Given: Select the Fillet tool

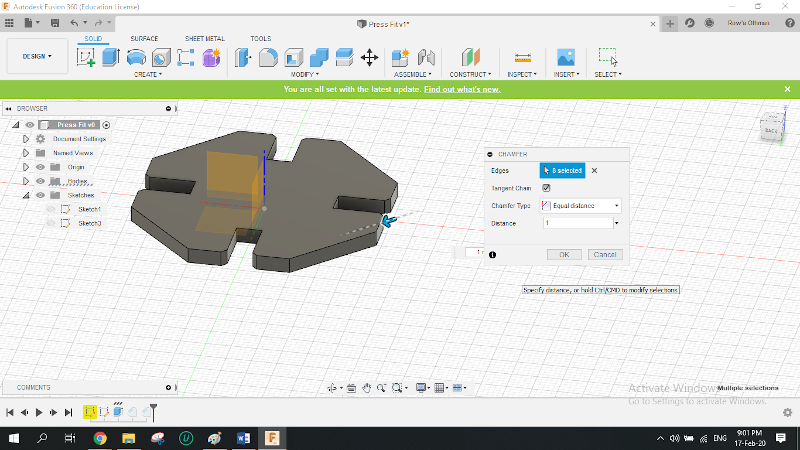Looking at the screenshot, I should pyautogui.click(x=268, y=57).
